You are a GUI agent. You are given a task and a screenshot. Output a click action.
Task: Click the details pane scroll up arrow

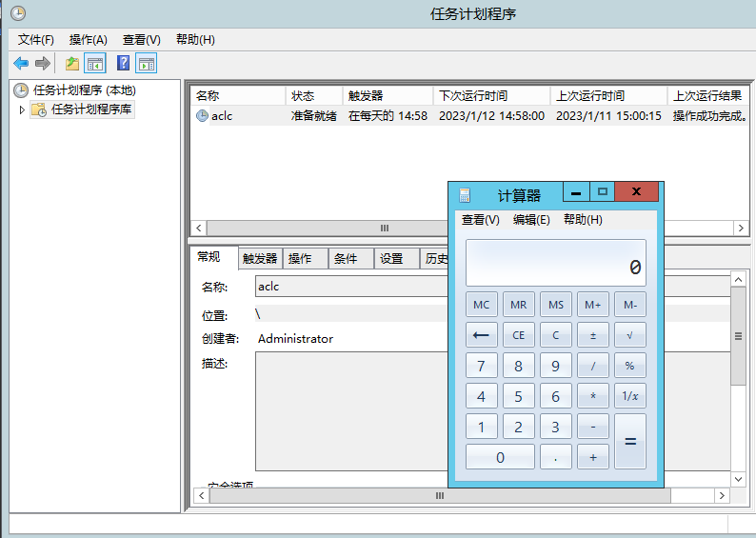738,279
